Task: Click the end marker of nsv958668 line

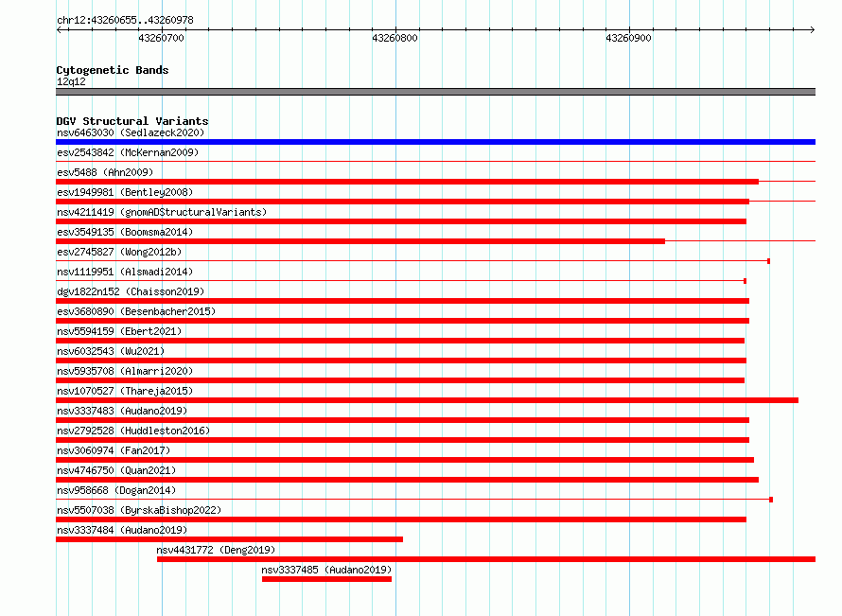Action: click(771, 500)
